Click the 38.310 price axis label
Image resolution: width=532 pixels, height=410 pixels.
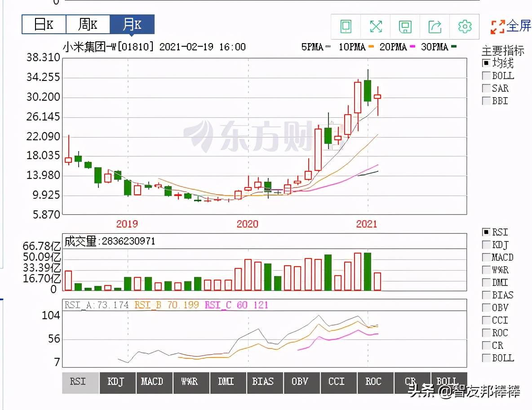pos(43,58)
